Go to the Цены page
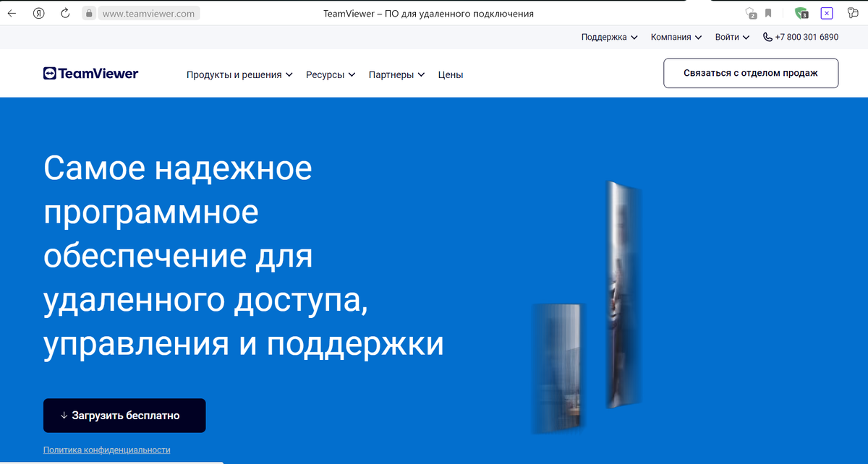The image size is (868, 464). 451,74
